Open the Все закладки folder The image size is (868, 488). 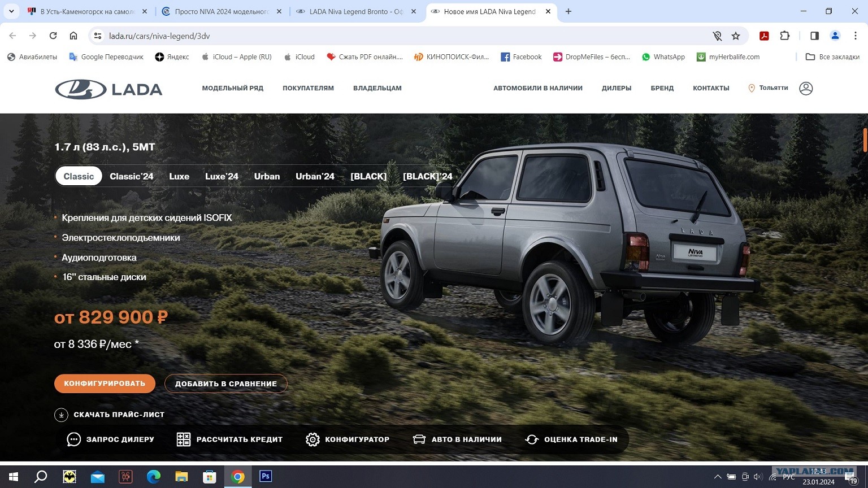click(832, 57)
